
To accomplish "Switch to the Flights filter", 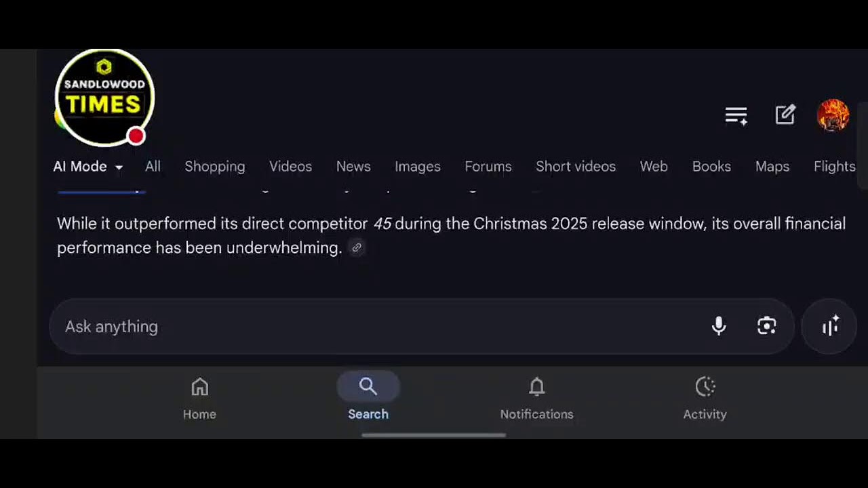I will (x=835, y=167).
